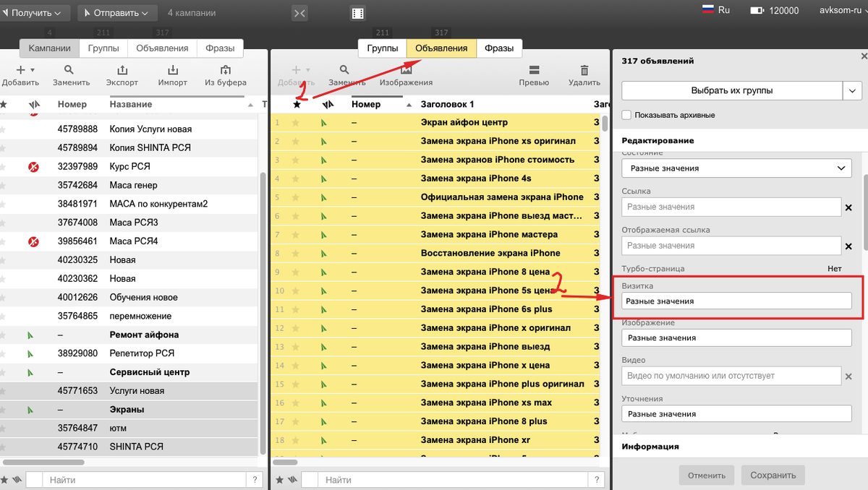
Task: Switch to Объявления tab in middle panel
Action: pyautogui.click(x=441, y=48)
